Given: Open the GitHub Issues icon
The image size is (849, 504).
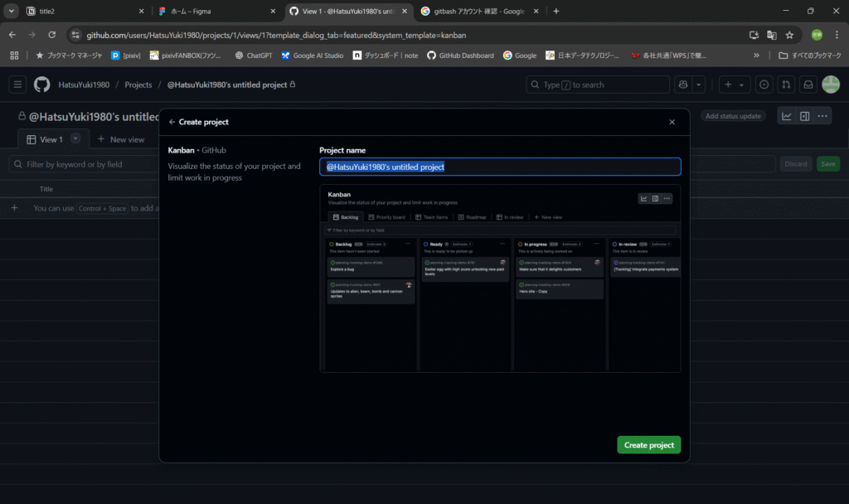Looking at the screenshot, I should click(764, 85).
